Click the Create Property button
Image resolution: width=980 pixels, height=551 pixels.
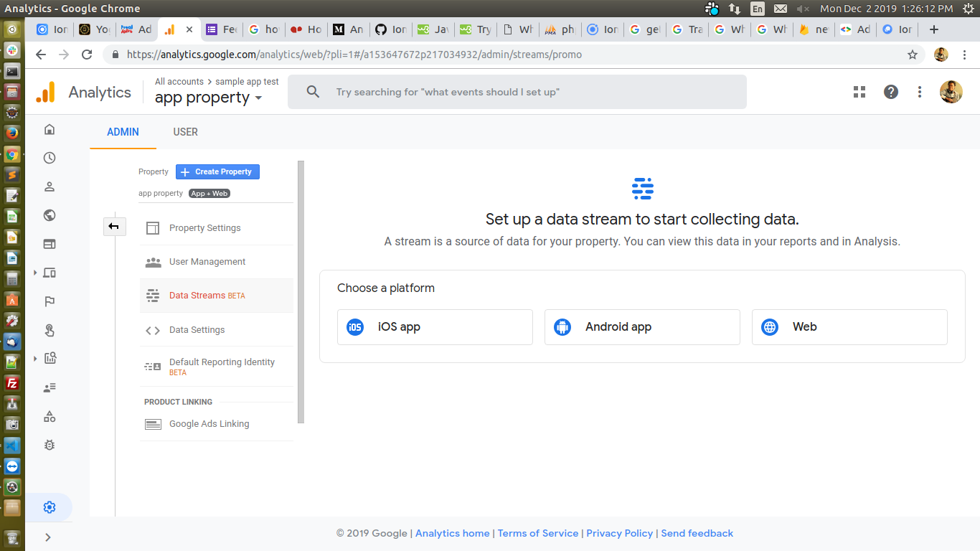click(217, 171)
